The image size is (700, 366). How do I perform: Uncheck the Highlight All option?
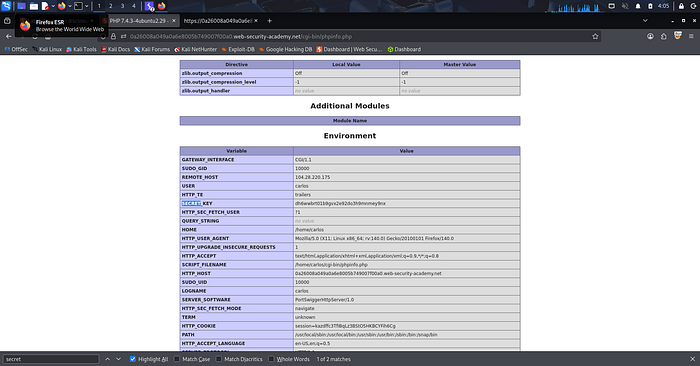click(149, 359)
